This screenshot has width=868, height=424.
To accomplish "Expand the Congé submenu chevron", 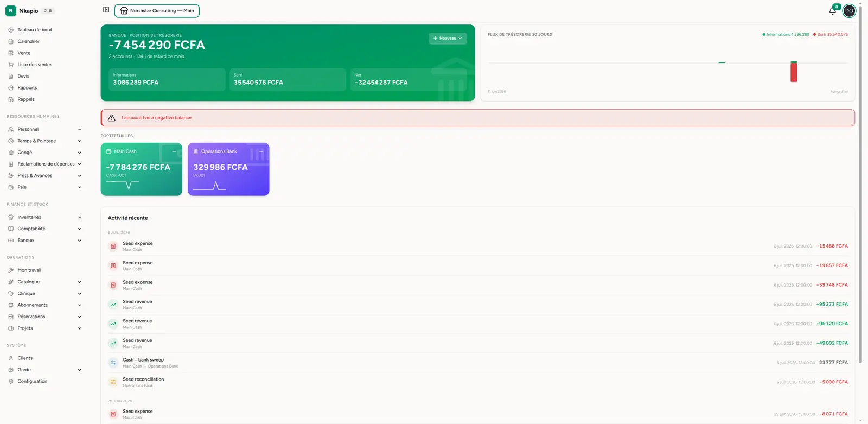I will [x=80, y=153].
